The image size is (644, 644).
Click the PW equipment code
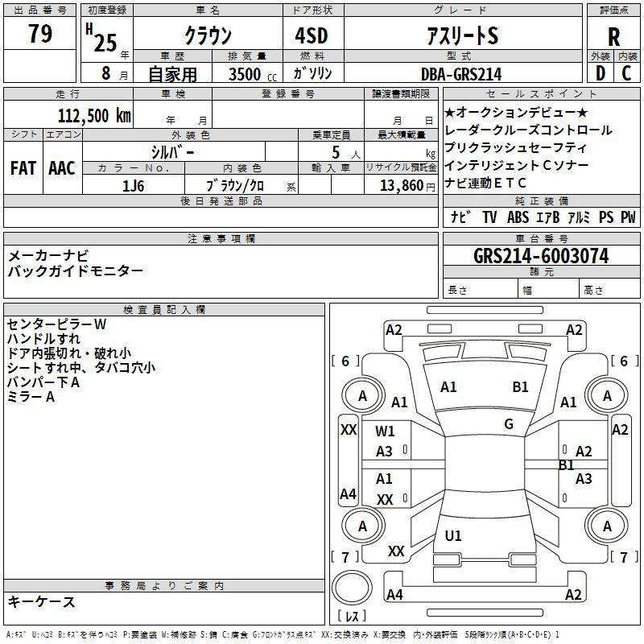coord(628,217)
